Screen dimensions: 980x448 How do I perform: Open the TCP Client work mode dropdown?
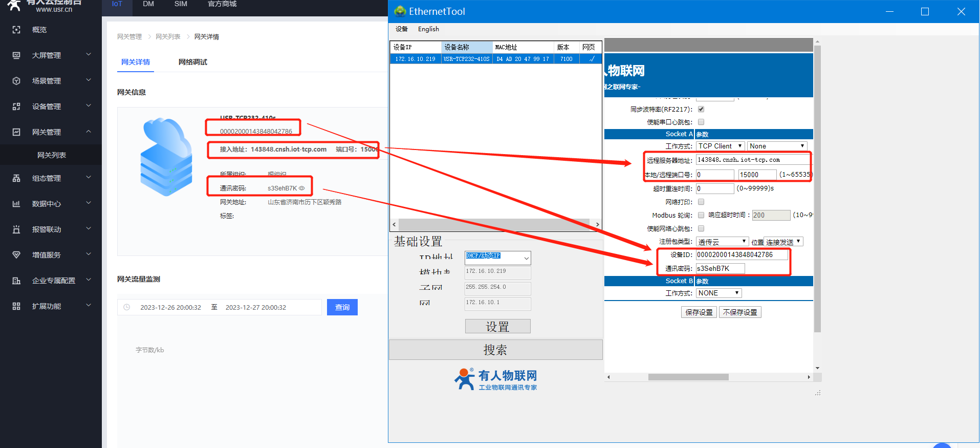tap(720, 146)
